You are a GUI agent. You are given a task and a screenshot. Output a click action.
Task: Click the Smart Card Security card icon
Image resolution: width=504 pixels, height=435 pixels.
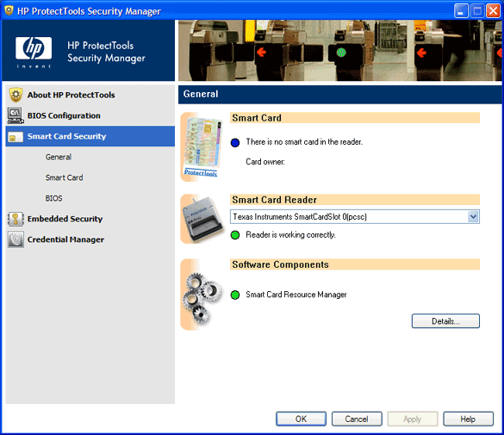[16, 137]
